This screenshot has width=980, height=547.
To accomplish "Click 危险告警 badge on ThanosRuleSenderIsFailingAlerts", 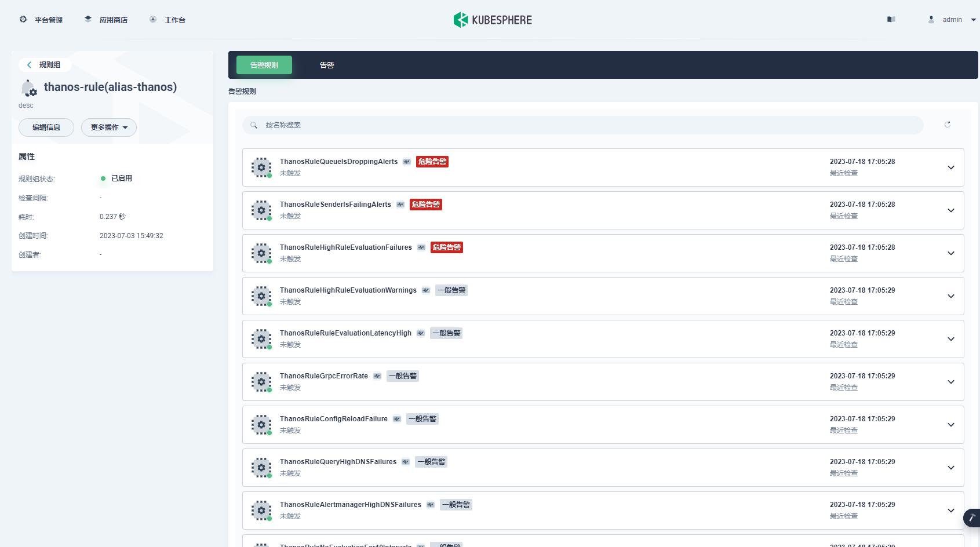I will click(x=426, y=205).
